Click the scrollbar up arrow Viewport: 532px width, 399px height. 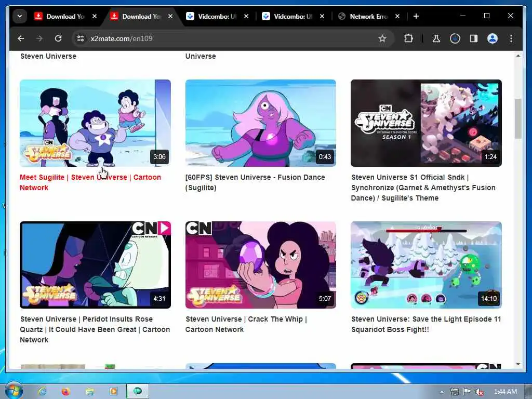pyautogui.click(x=518, y=56)
